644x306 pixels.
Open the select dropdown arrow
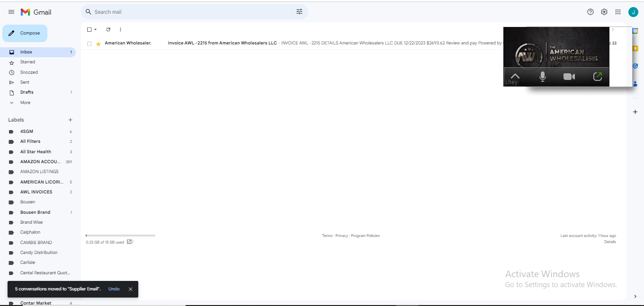[x=95, y=29]
